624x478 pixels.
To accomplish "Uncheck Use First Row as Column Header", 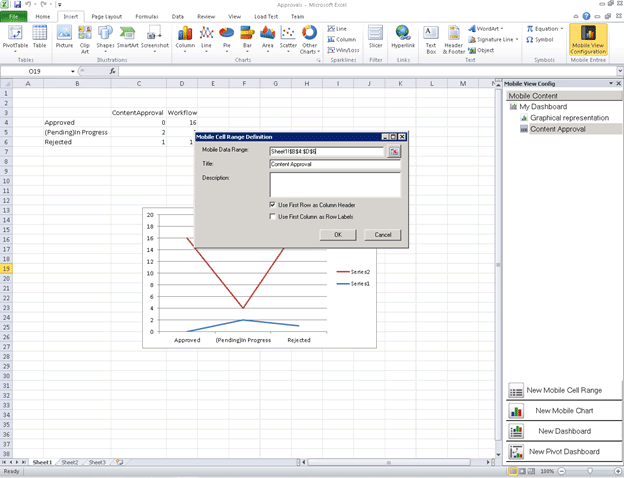I will tap(273, 205).
